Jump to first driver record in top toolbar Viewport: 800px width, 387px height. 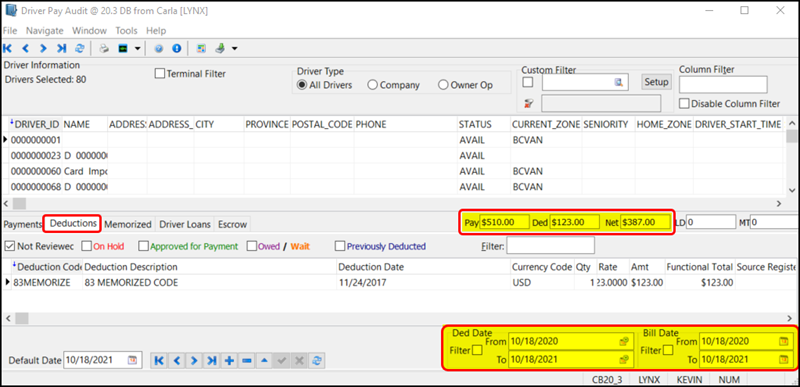(7, 48)
